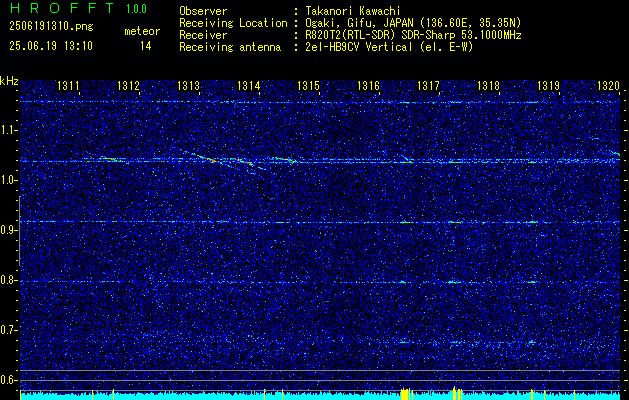Click the 1313 time axis label
The height and width of the screenshot is (400, 629).
click(x=189, y=85)
